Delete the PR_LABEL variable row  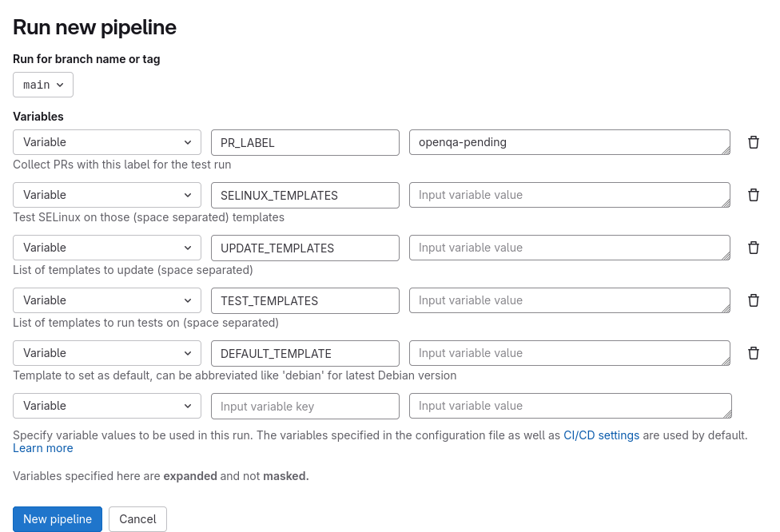click(753, 142)
